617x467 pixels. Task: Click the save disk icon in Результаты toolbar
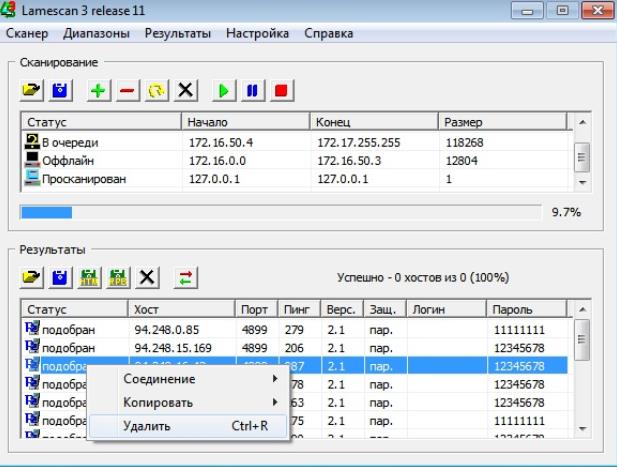(61, 277)
